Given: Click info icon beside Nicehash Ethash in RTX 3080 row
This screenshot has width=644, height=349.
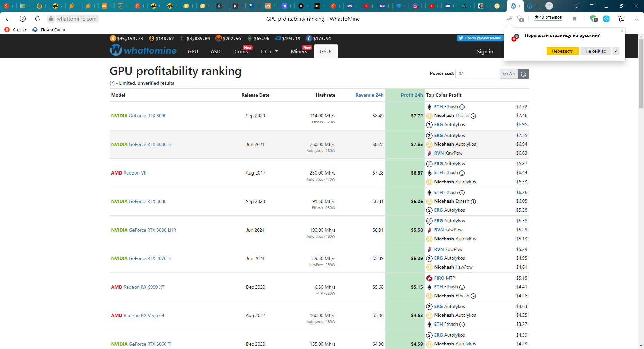Looking at the screenshot, I should click(x=473, y=201).
